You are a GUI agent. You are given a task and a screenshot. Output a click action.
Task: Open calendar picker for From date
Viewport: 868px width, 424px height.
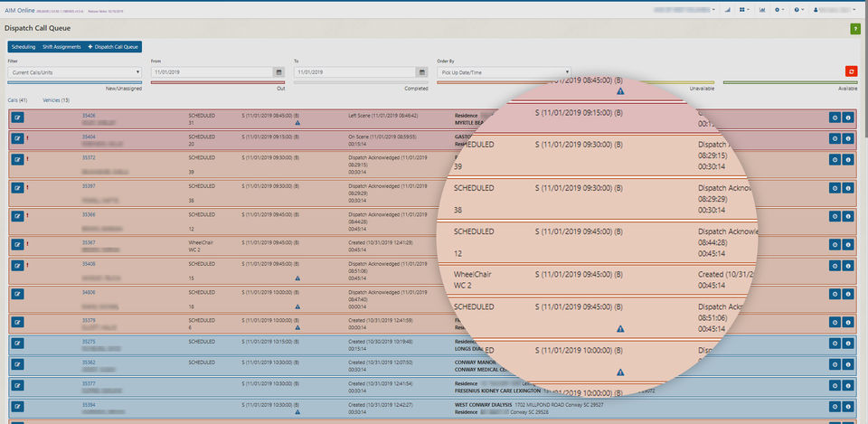(x=279, y=72)
